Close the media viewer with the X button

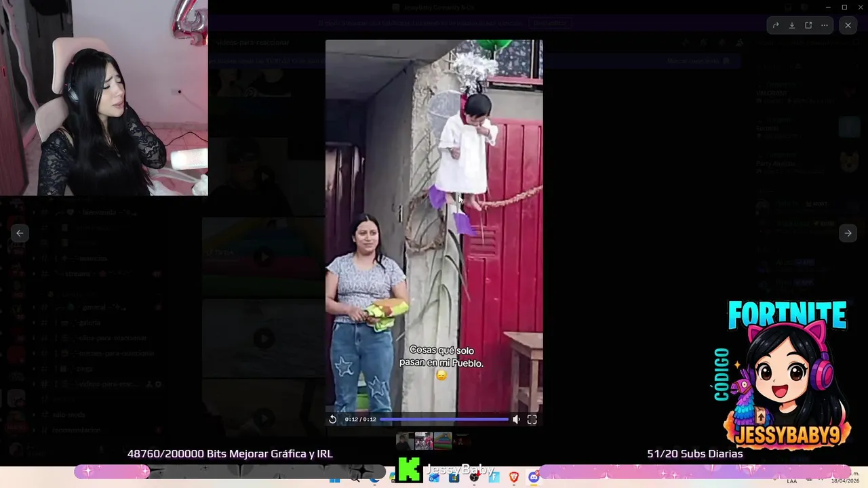[848, 25]
